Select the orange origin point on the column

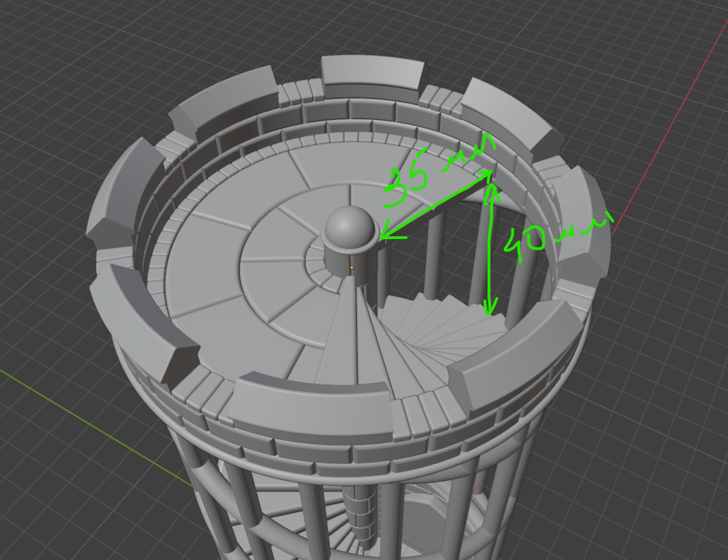click(x=351, y=267)
